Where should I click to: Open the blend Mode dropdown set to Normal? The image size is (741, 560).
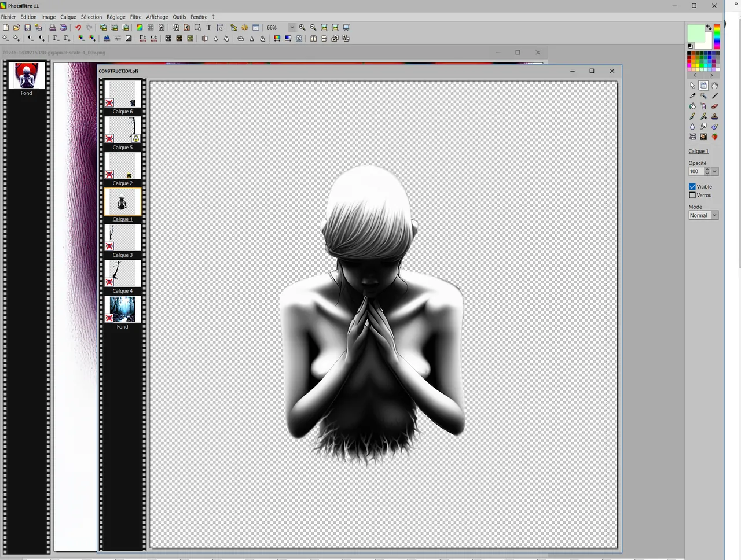tap(714, 215)
